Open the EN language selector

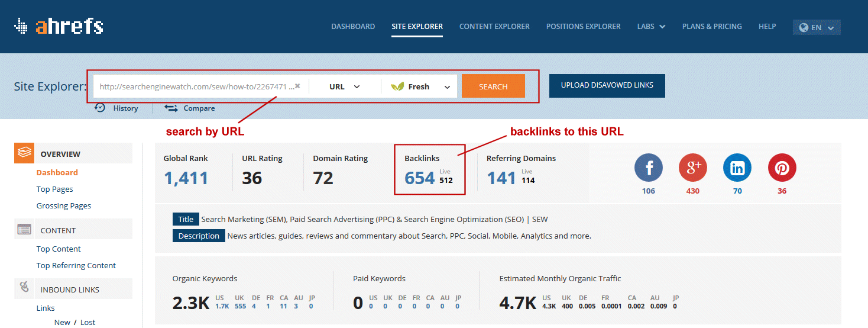coord(817,27)
